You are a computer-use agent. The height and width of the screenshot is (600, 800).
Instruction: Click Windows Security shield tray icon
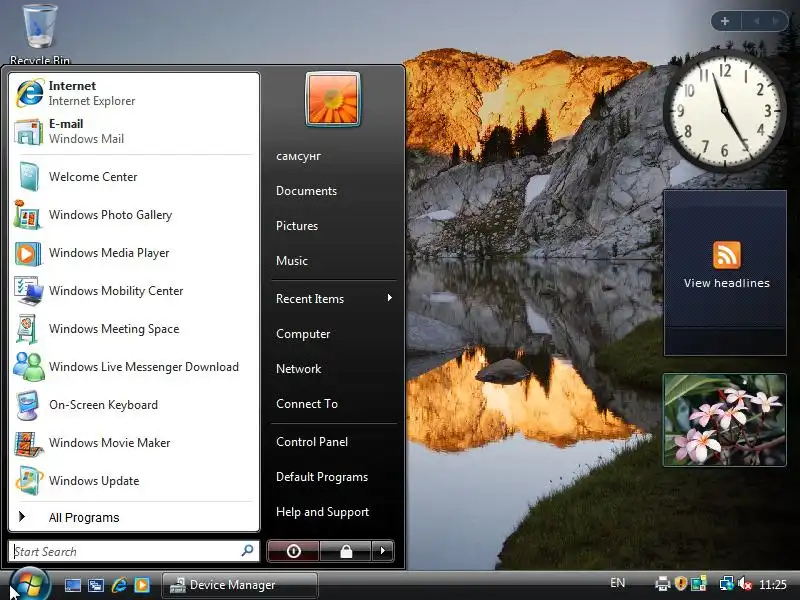(x=681, y=583)
